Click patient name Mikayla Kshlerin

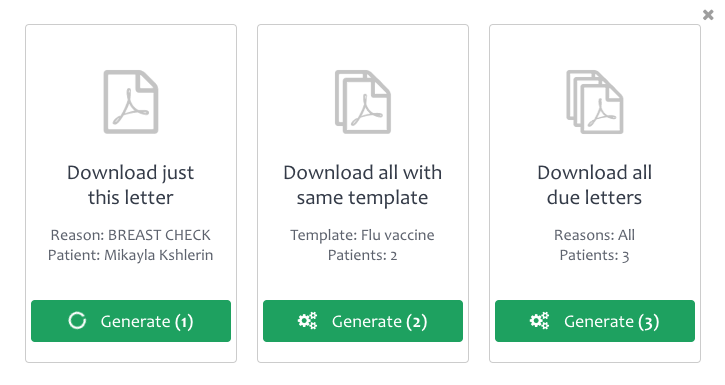(x=159, y=255)
